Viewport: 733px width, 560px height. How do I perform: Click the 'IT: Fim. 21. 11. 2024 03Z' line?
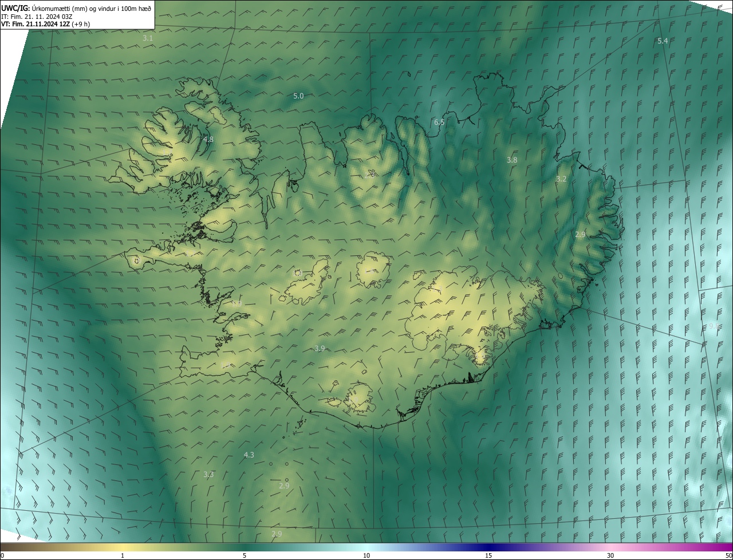tap(37, 16)
